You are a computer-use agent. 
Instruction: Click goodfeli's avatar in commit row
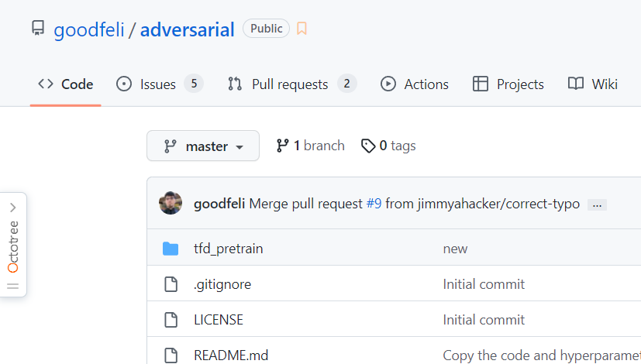tap(171, 204)
